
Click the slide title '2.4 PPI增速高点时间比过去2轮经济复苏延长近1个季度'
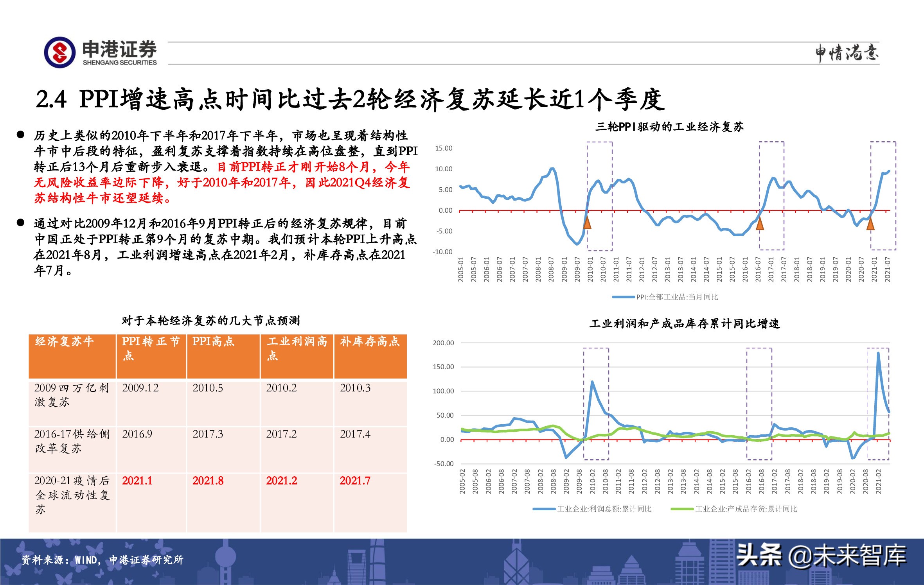(350, 99)
